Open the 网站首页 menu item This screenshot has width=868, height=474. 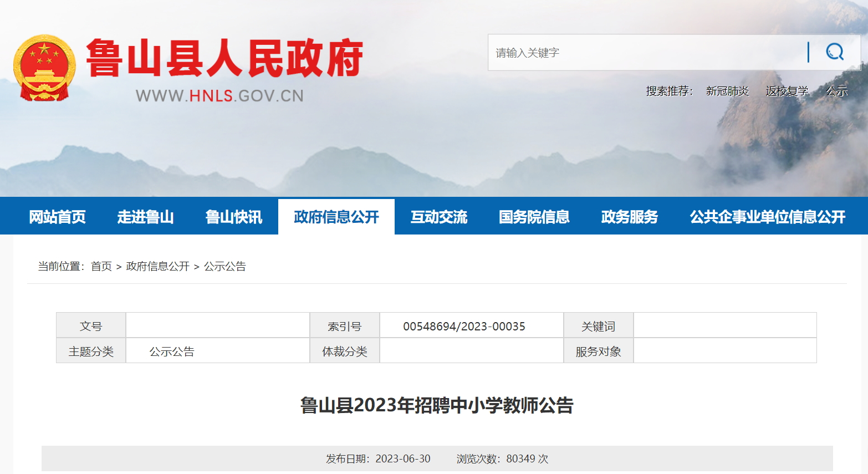tap(58, 217)
